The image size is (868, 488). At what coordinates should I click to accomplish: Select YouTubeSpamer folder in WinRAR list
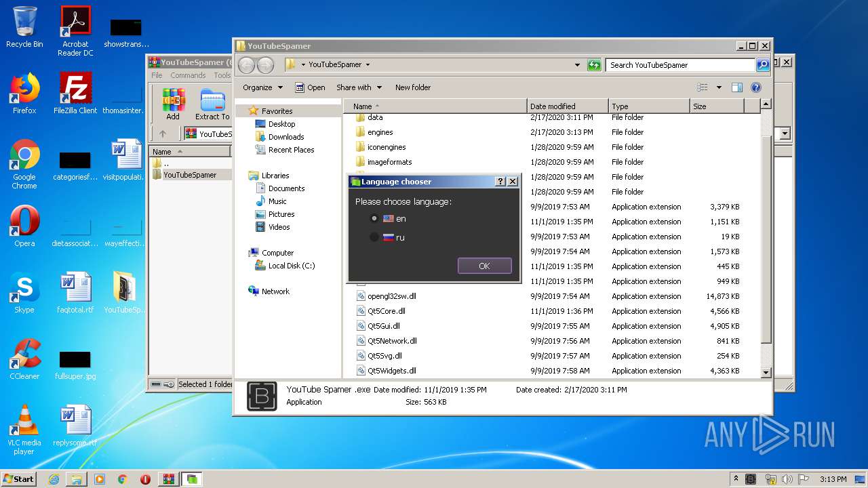(x=190, y=175)
